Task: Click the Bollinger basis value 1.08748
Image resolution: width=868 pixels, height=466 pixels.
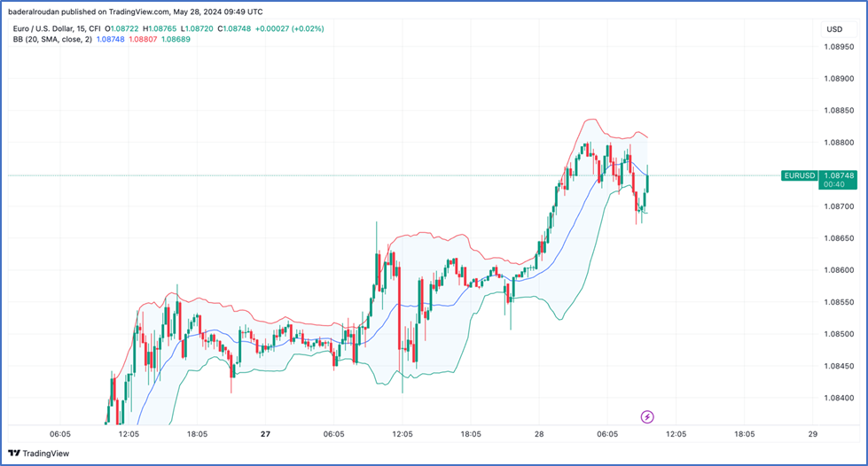Action: tap(110, 39)
